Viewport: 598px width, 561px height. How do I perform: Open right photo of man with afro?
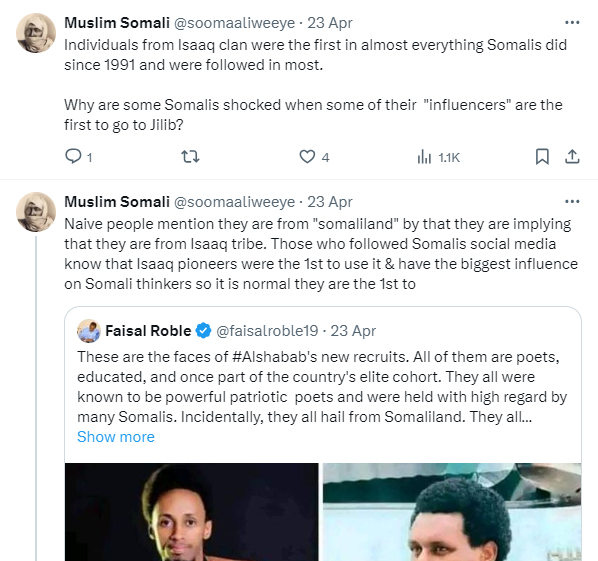[x=452, y=512]
